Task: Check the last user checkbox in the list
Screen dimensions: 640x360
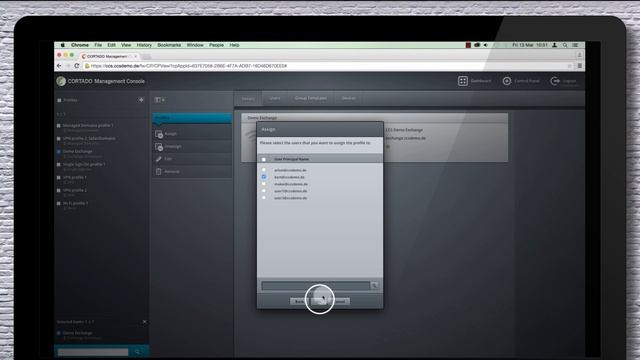Action: pos(264,198)
